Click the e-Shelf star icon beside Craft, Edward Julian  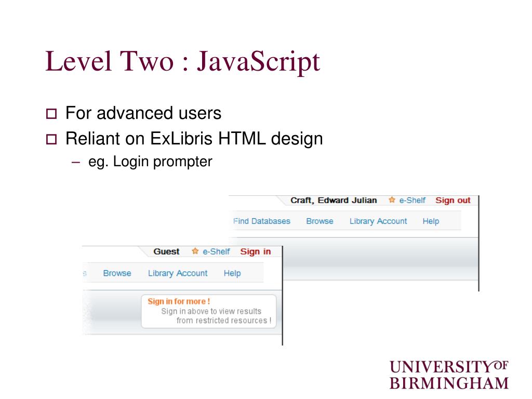click(x=392, y=200)
